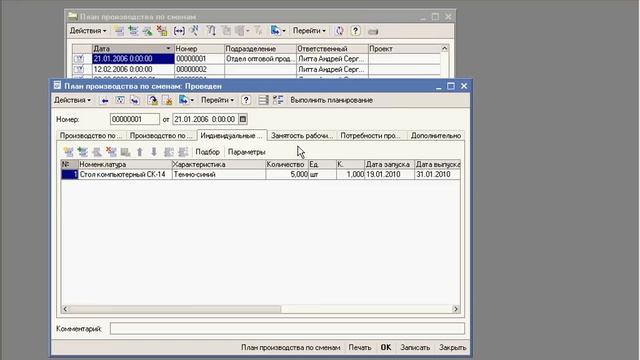The image size is (640, 360).
Task: Click the sort arrow in the Дата column header
Action: coord(168,49)
